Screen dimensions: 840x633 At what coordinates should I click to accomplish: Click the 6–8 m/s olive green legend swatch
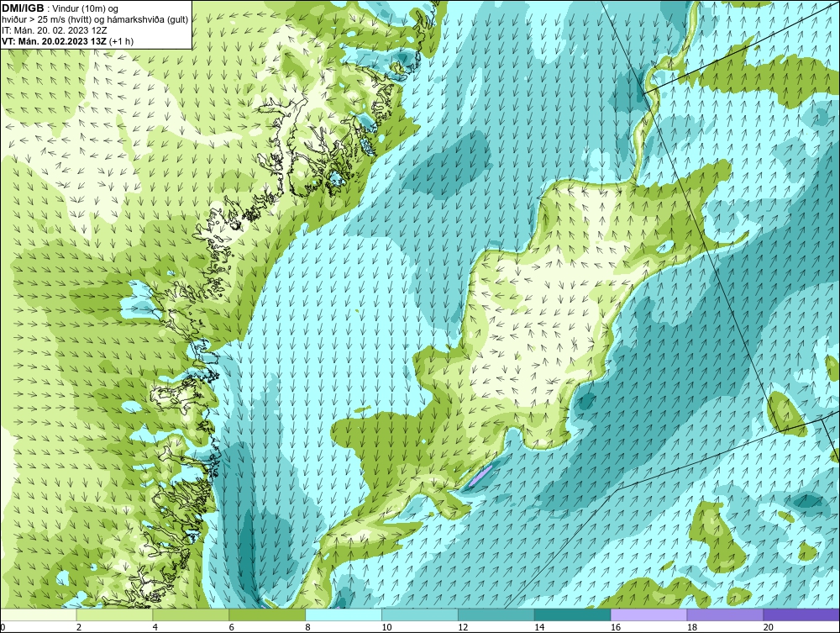click(x=267, y=615)
